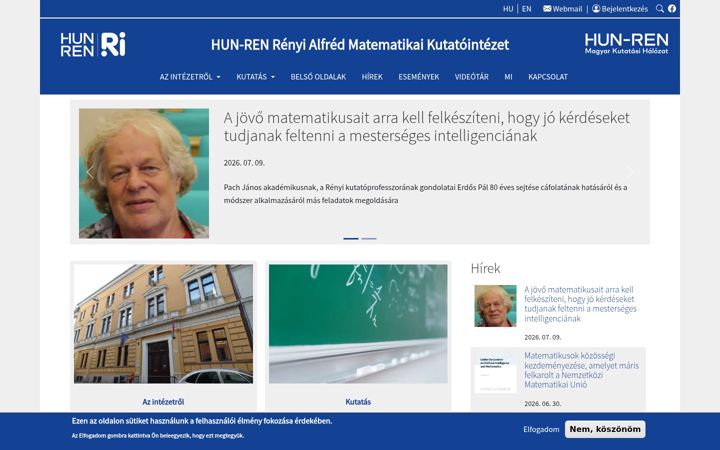Click the Pach János akadémikusnak summary text
720x450 pixels.
[426, 194]
